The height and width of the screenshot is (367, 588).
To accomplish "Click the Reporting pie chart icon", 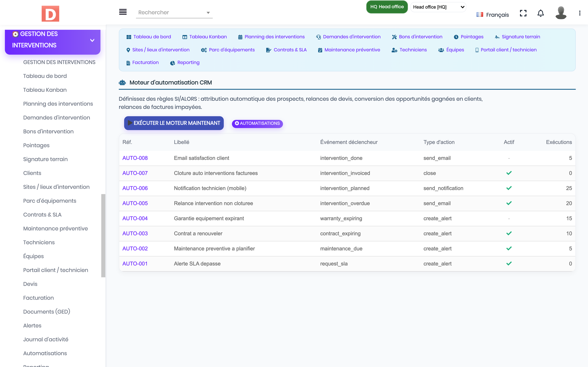I will click(173, 63).
